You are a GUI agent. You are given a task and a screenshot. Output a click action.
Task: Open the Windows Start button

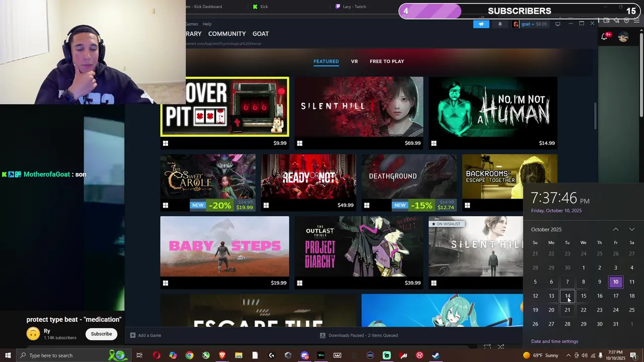point(8,355)
